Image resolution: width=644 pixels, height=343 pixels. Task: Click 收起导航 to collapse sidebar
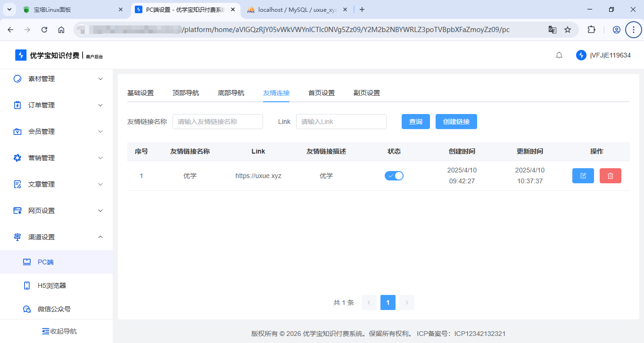pos(59,331)
